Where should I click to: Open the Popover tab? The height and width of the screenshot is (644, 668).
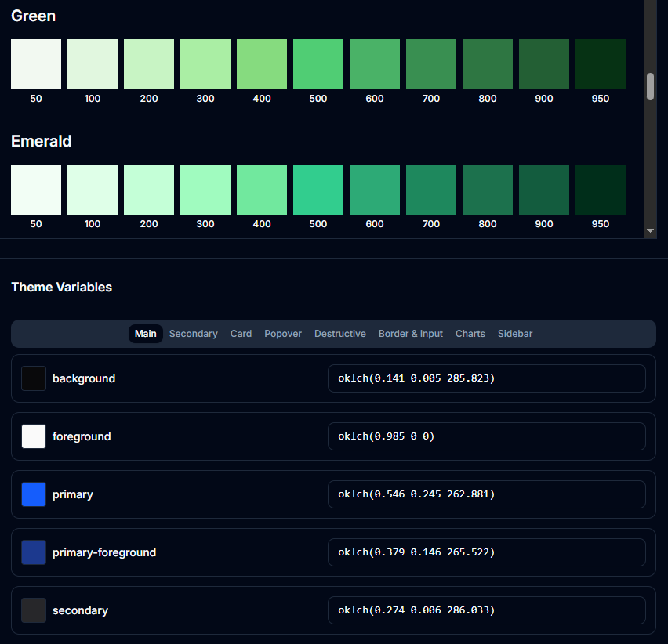(283, 334)
